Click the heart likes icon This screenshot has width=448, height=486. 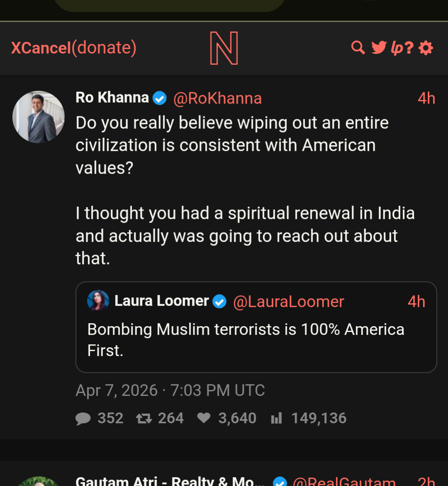203,418
